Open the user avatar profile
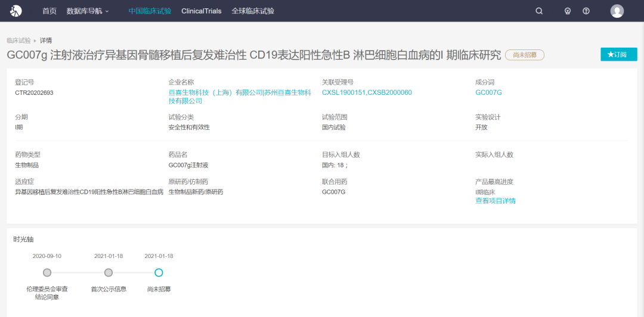 coord(617,11)
